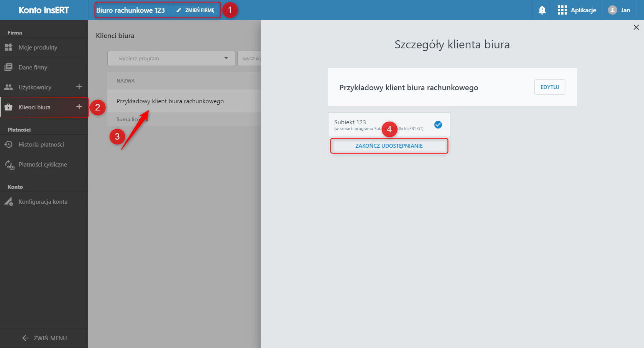Open the Jan user menu
The width and height of the screenshot is (644, 348).
tap(619, 10)
